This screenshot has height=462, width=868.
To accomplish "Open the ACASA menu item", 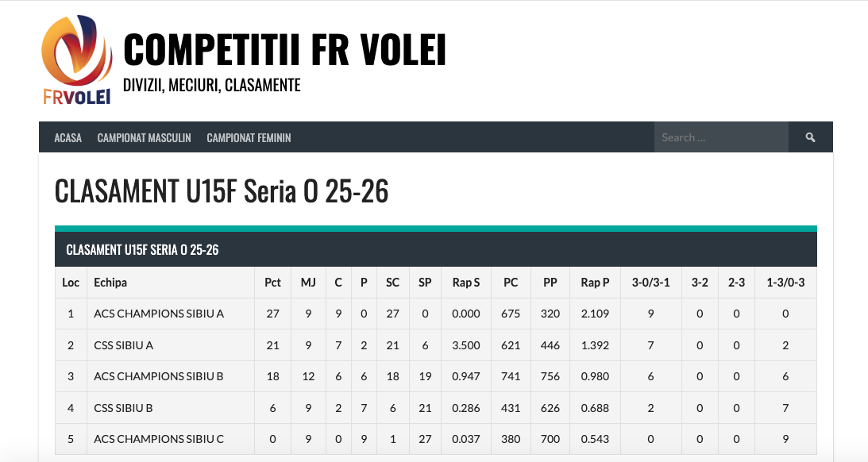I will pos(68,137).
